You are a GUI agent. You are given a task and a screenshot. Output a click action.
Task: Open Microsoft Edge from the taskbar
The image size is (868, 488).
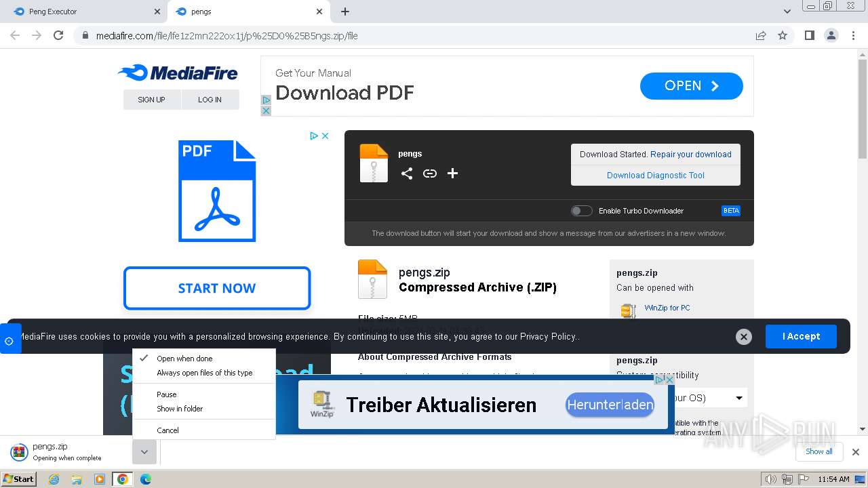click(145, 479)
